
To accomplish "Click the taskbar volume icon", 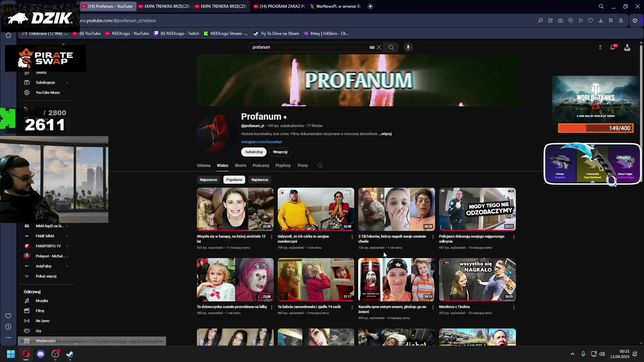I will click(x=602, y=354).
